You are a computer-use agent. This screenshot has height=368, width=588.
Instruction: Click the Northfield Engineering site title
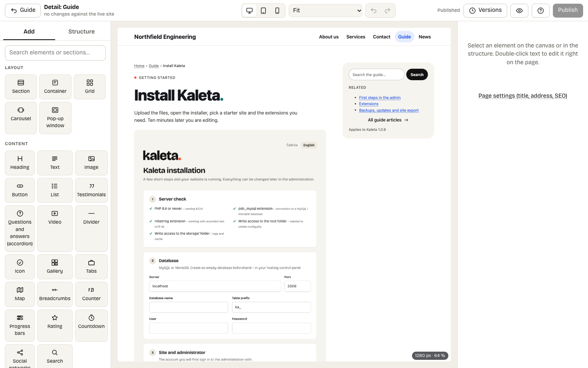coord(165,37)
